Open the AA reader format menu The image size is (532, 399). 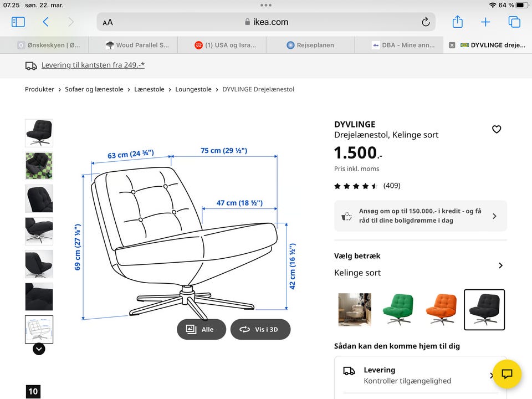108,22
